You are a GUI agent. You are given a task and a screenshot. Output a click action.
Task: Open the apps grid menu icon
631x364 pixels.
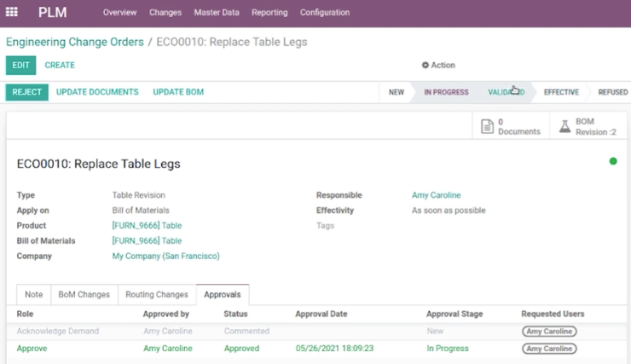[x=12, y=12]
